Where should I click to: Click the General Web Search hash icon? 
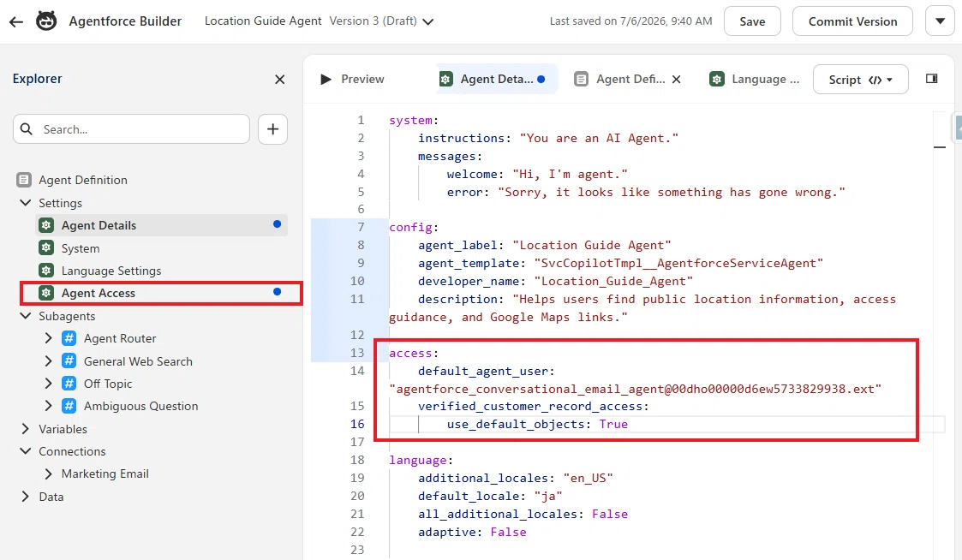point(69,360)
